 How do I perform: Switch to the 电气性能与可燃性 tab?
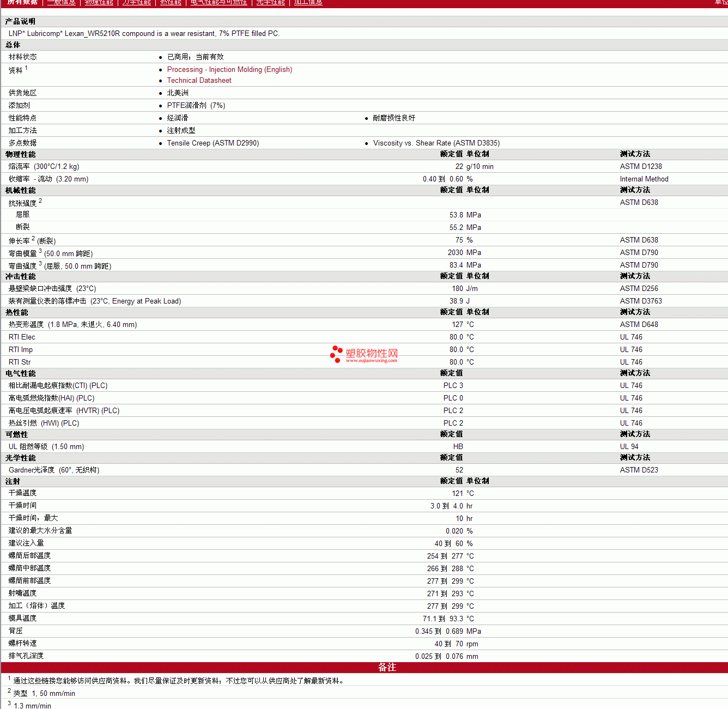[219, 2]
